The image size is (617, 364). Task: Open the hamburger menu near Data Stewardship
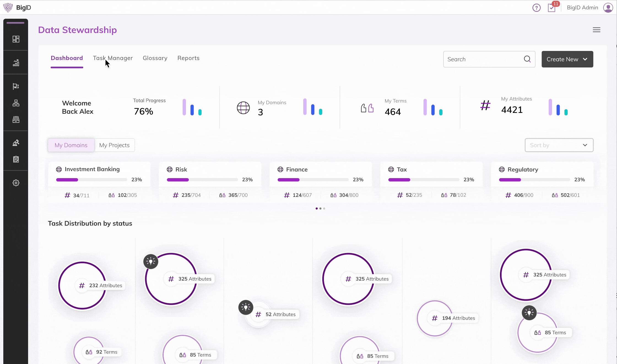596,30
